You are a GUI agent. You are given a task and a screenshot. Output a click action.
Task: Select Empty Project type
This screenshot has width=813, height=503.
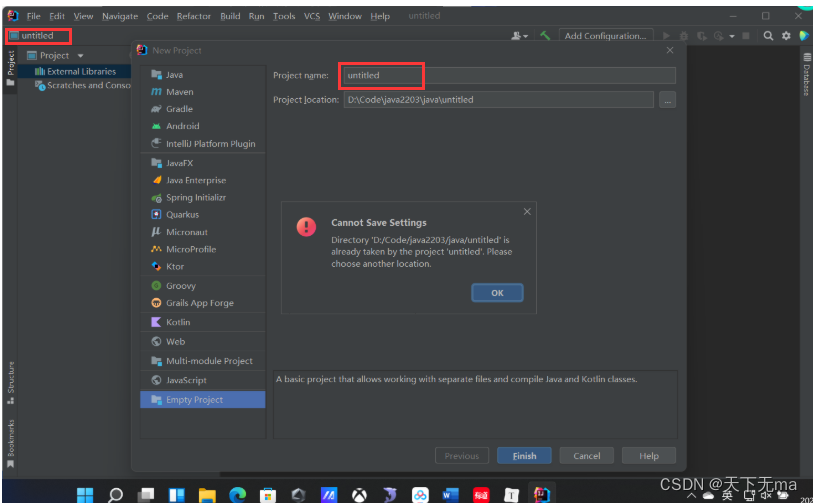point(202,400)
